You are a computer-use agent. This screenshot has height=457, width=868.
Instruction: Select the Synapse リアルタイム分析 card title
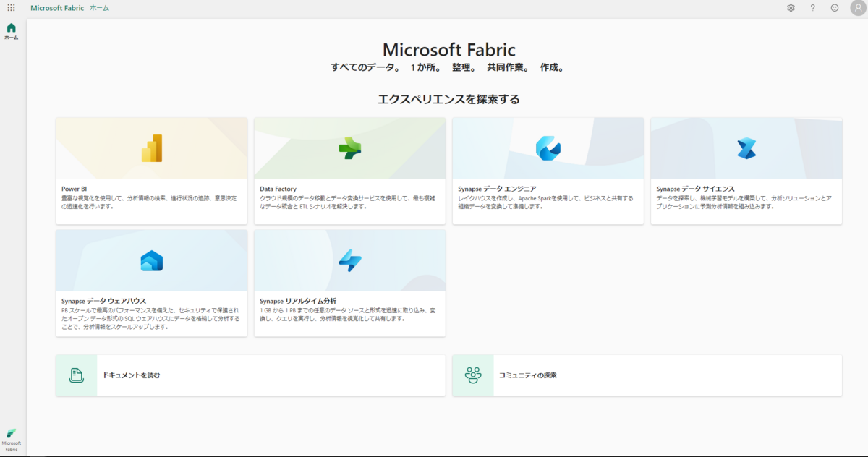point(298,301)
